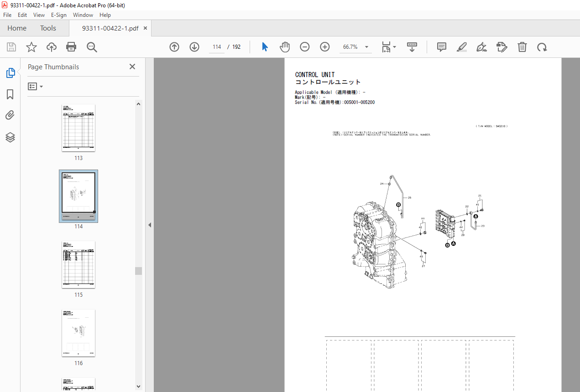
Task: Open the Help menu
Action: pyautogui.click(x=105, y=15)
